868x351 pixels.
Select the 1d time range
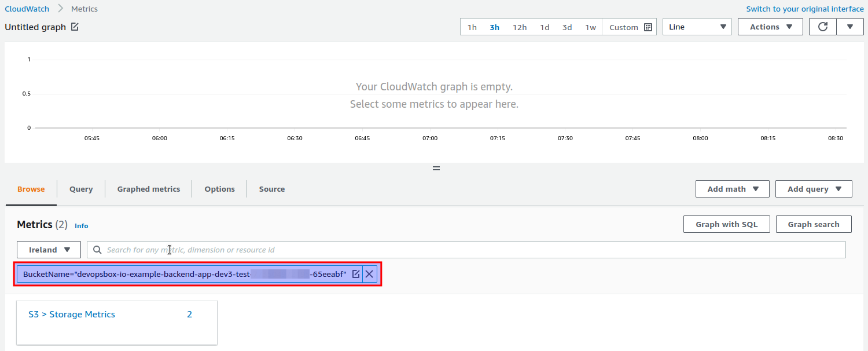[544, 27]
